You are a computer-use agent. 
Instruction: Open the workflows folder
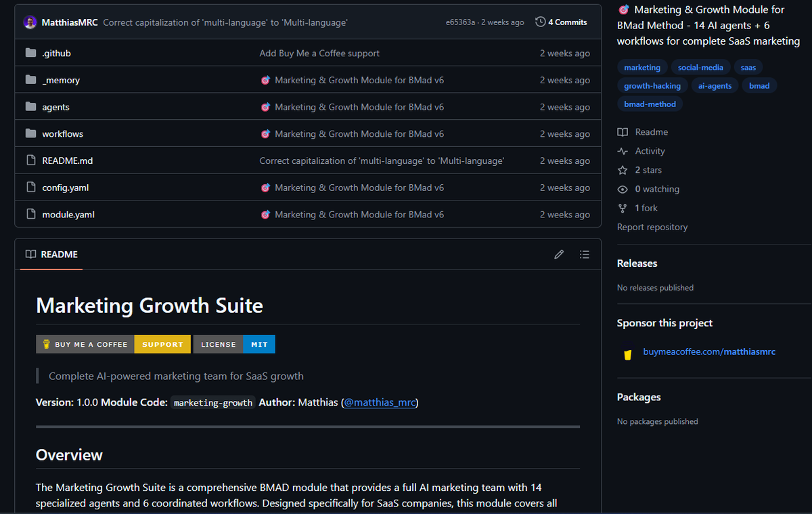tap(62, 133)
